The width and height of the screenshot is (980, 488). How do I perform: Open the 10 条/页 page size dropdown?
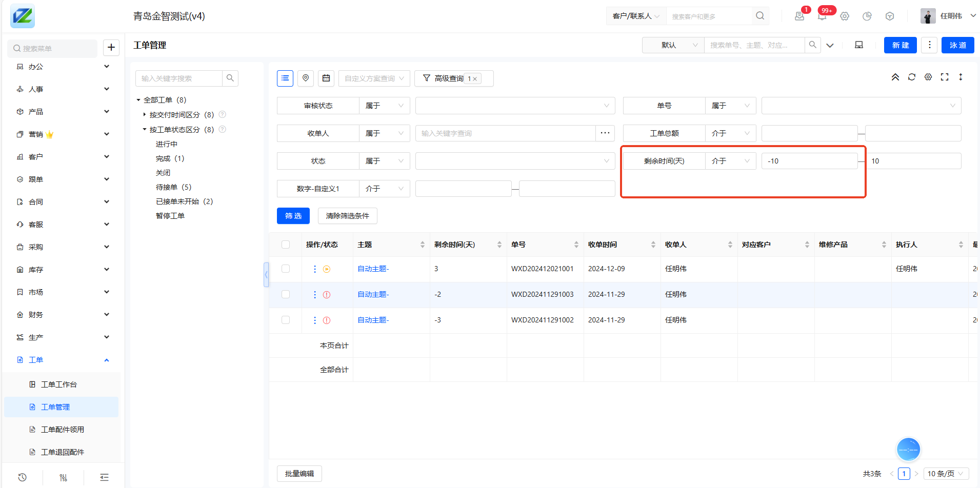coord(945,474)
